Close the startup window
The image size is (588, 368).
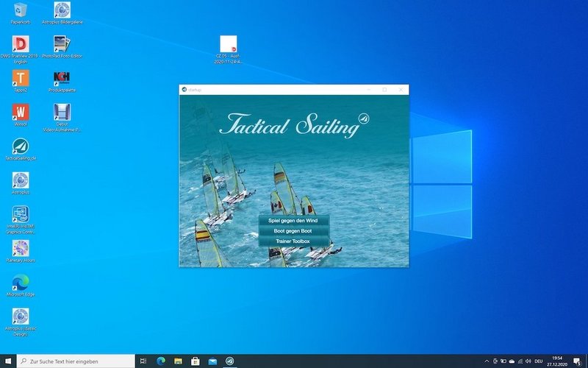tap(401, 90)
